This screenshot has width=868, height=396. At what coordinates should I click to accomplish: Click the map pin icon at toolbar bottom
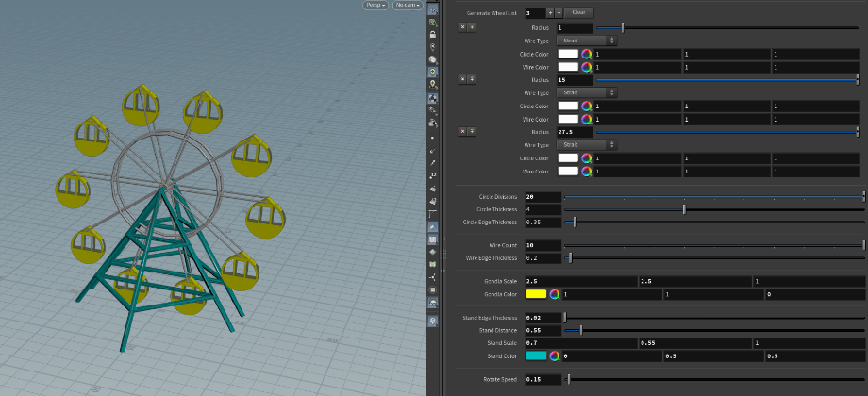coord(432,322)
